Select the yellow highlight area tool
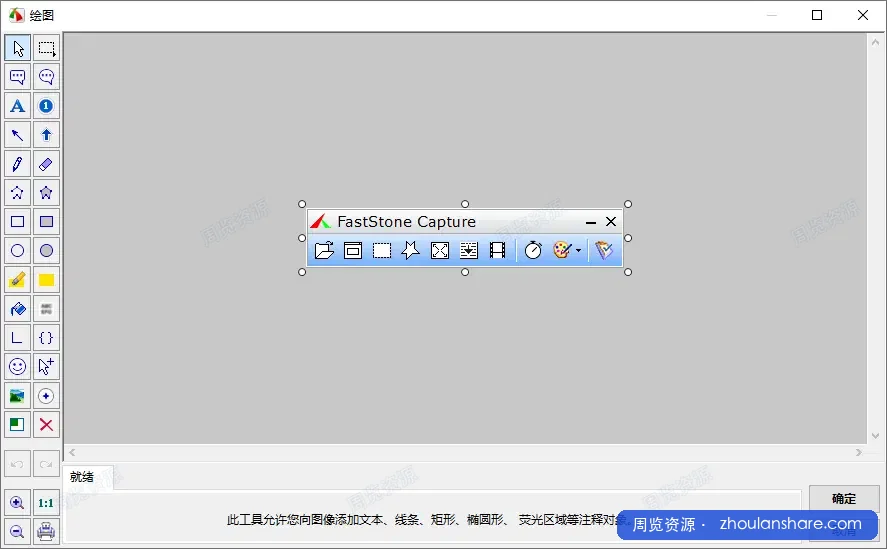This screenshot has height=549, width=887. [x=46, y=280]
